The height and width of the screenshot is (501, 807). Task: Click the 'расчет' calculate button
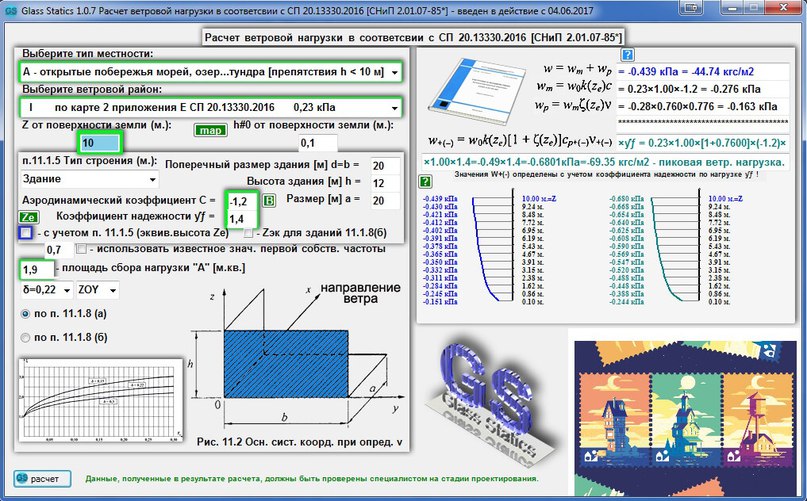point(42,478)
